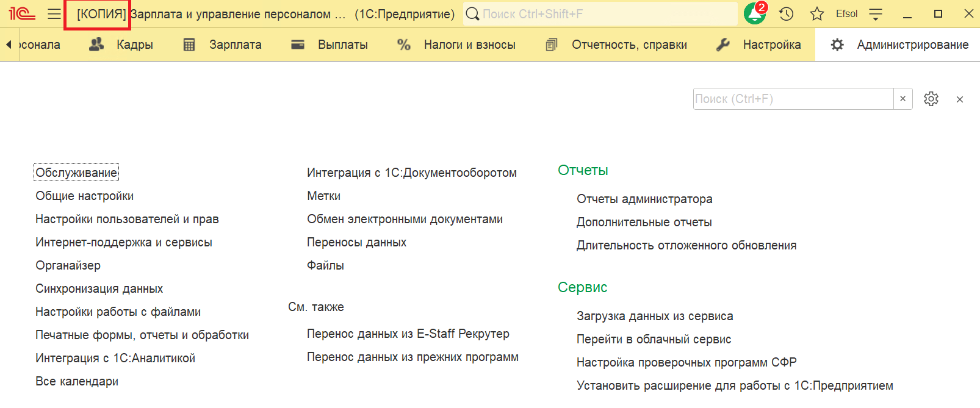This screenshot has height=408, width=980.
Task: Open Перенос данных из прежних программ
Action: pyautogui.click(x=413, y=357)
